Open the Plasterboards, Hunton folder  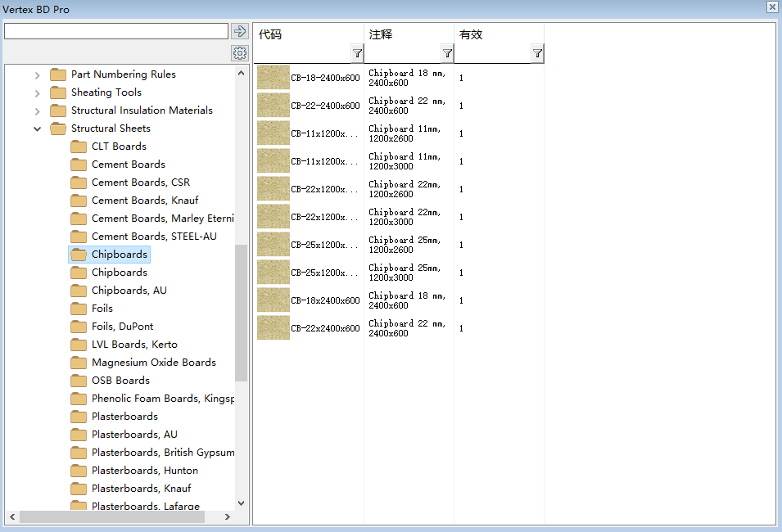coord(145,470)
